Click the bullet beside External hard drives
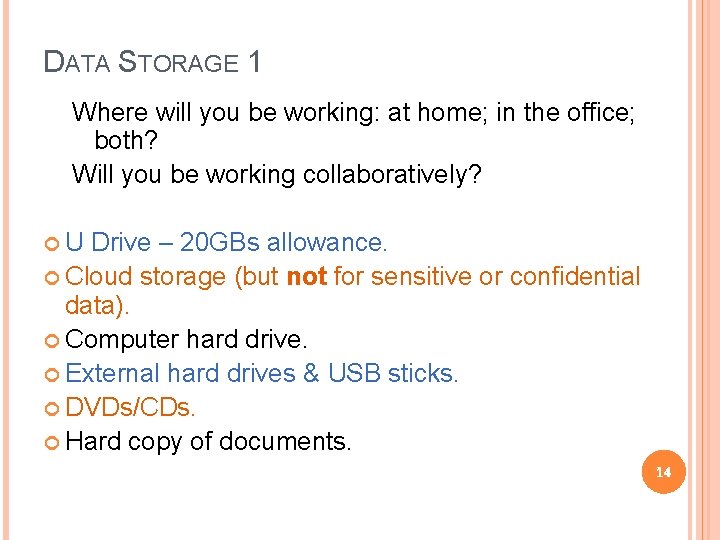 54,374
